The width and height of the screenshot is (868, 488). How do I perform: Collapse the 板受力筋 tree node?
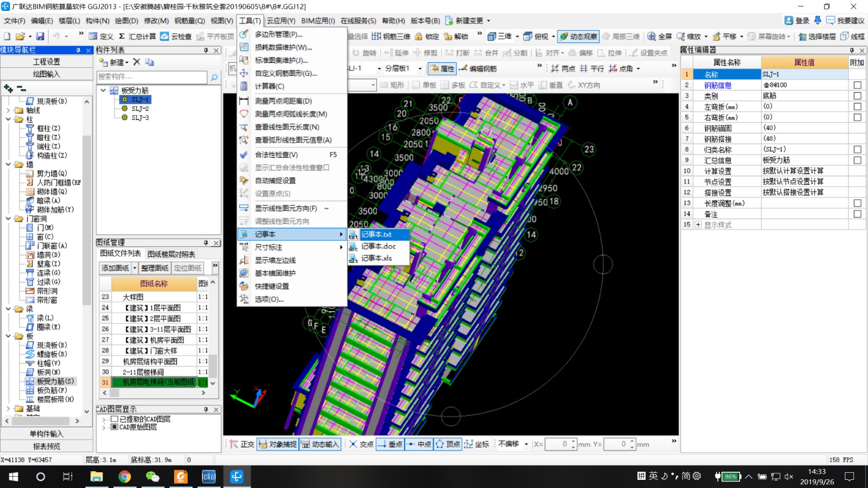[103, 91]
